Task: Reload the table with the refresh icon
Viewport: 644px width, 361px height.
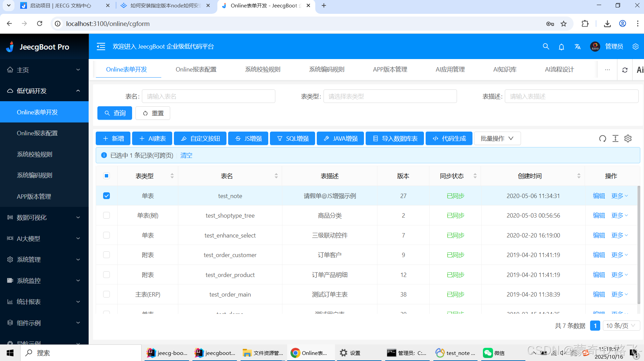Action: coord(603,138)
